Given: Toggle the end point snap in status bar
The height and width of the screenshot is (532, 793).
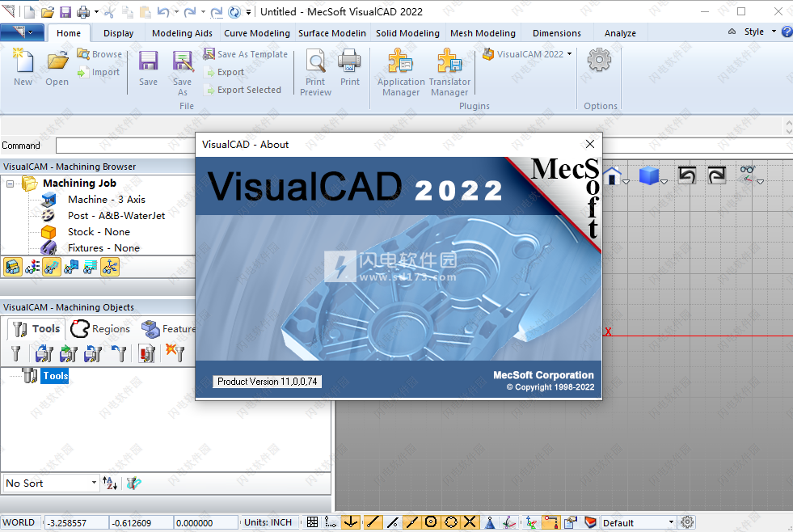Looking at the screenshot, I should 373,521.
